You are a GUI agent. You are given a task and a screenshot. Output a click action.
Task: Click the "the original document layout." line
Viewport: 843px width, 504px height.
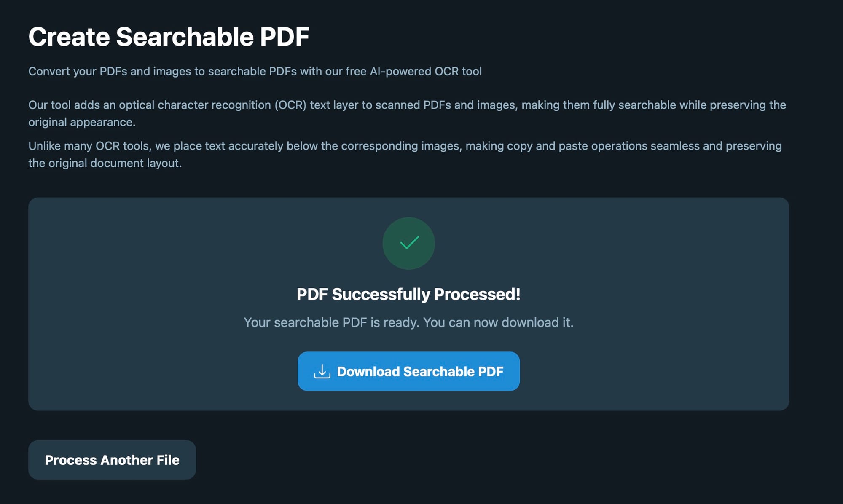tap(105, 163)
